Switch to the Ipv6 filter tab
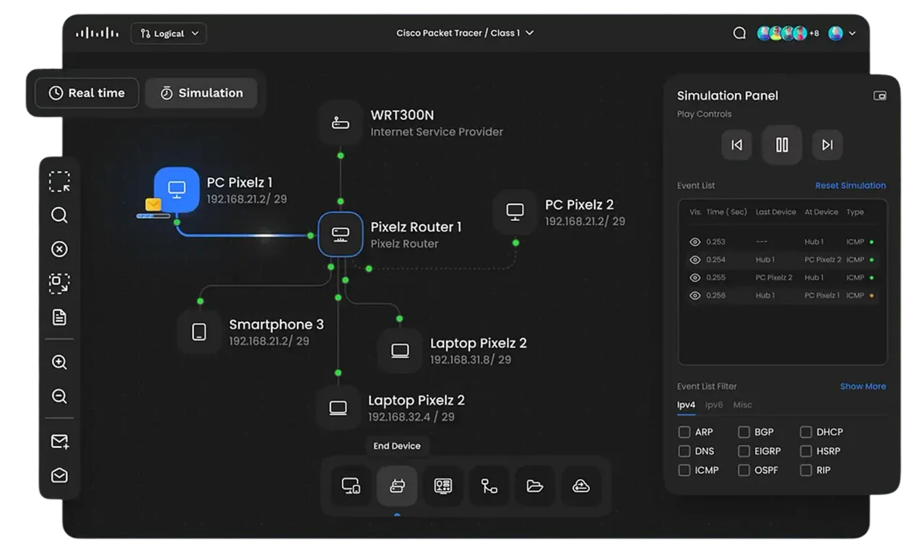The image size is (924, 560). pyautogui.click(x=714, y=405)
